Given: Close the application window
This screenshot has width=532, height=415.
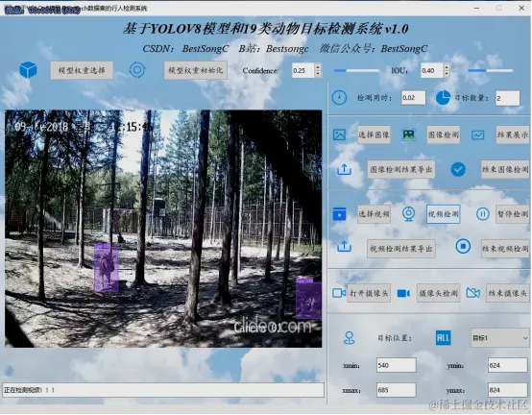Looking at the screenshot, I should 521,8.
